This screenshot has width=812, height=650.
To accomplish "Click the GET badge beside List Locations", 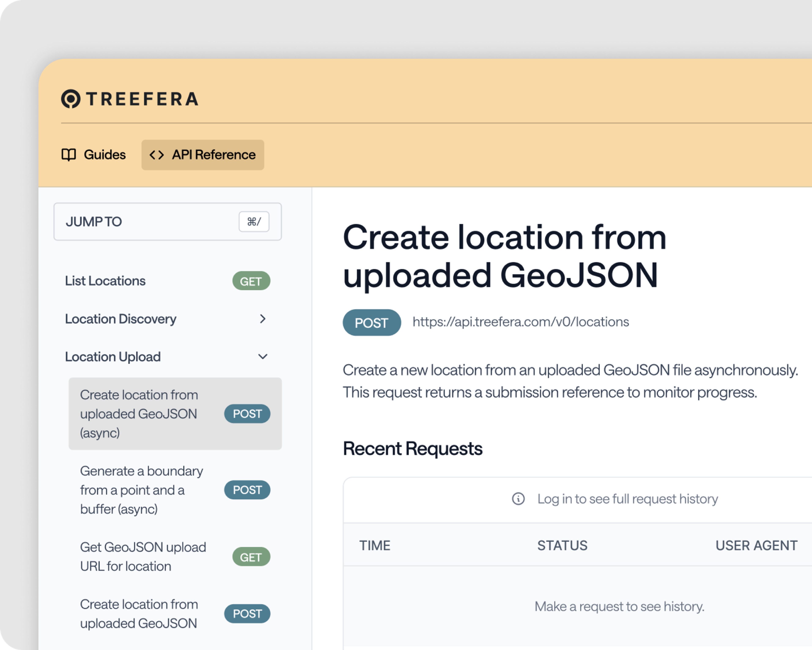I will [251, 281].
